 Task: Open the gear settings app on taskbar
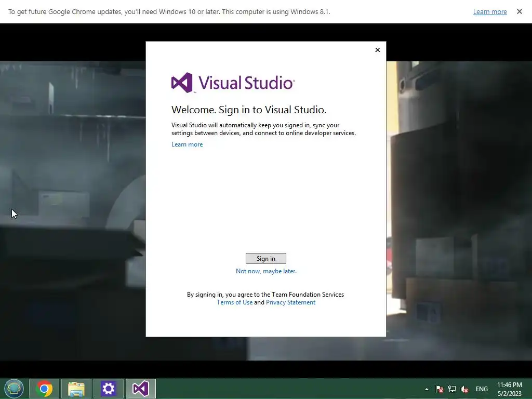(x=109, y=389)
